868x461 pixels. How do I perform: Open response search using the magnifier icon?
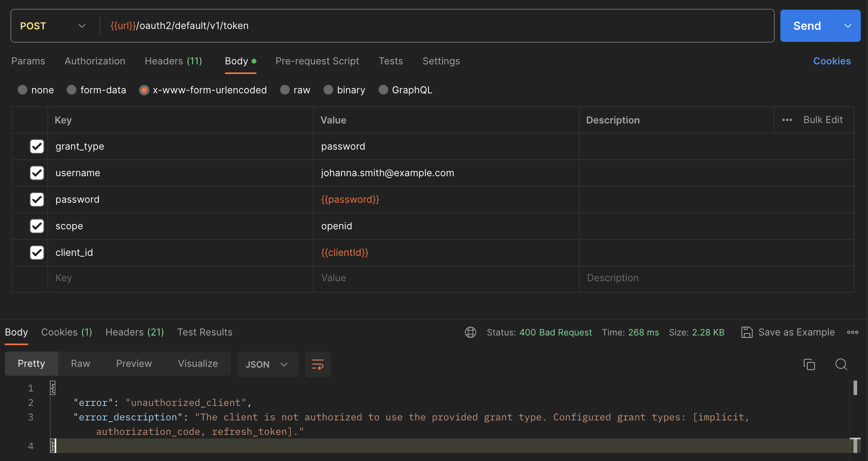coord(841,364)
